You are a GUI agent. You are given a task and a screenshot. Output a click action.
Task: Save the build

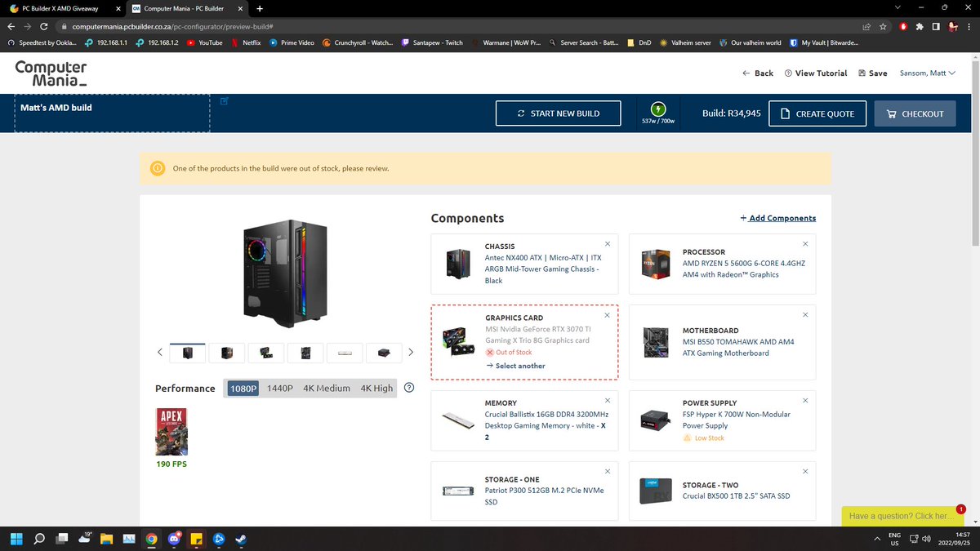tap(873, 73)
